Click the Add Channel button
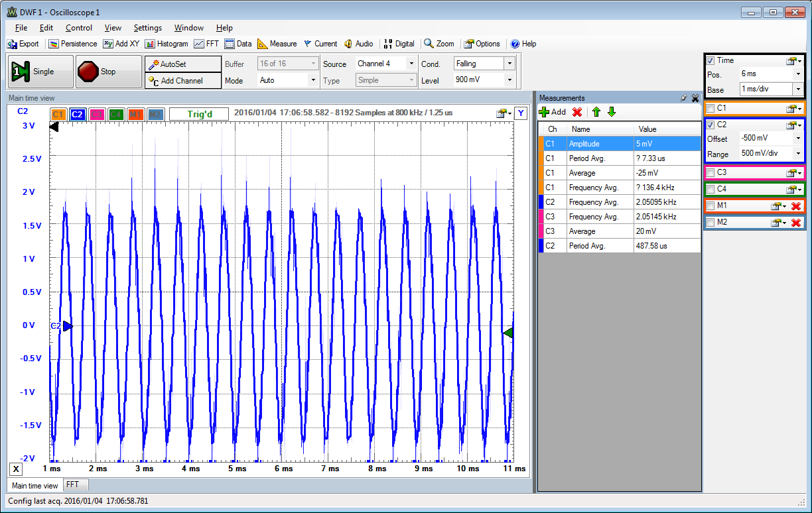The width and height of the screenshot is (812, 513). point(182,80)
